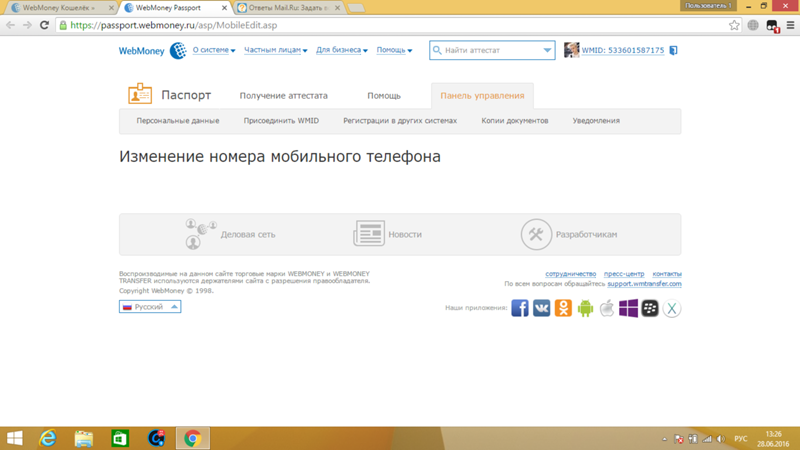Reload the page
The width and height of the screenshot is (800, 450).
[x=44, y=25]
